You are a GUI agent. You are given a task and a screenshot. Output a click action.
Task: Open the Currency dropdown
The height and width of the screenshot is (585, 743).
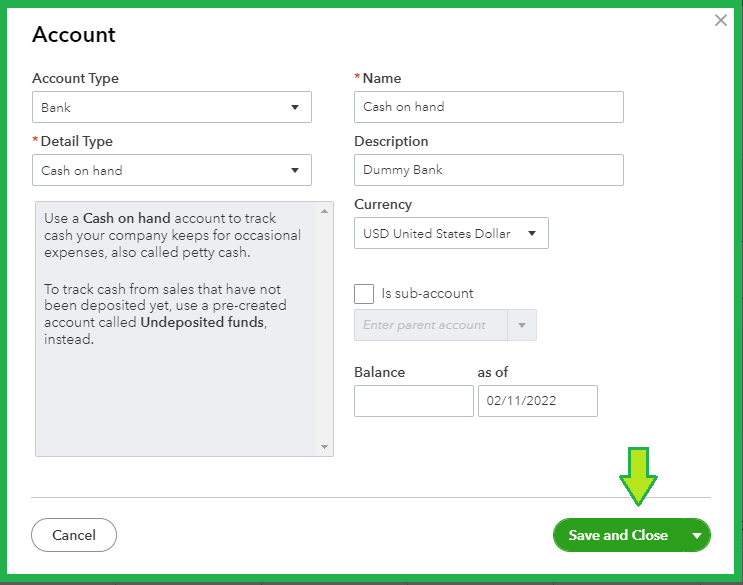451,234
